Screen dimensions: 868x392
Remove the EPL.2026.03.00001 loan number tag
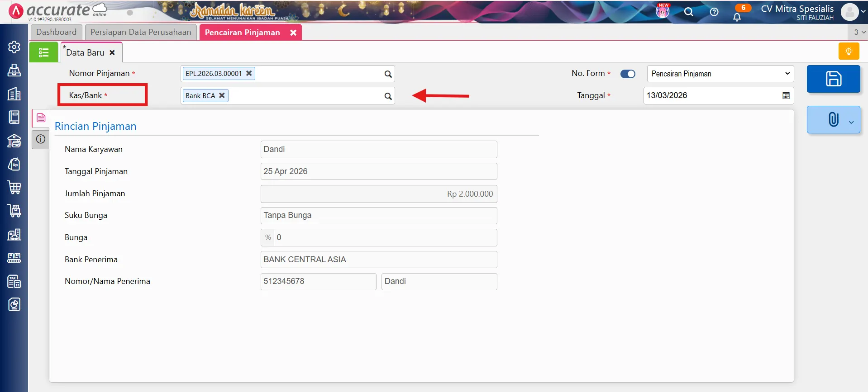click(249, 73)
